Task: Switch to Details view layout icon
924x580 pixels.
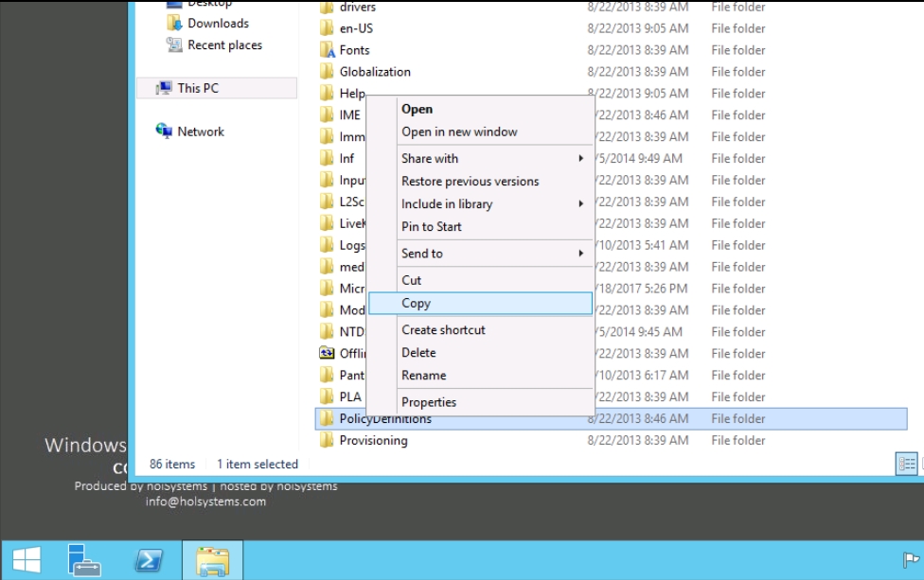Action: [x=906, y=464]
